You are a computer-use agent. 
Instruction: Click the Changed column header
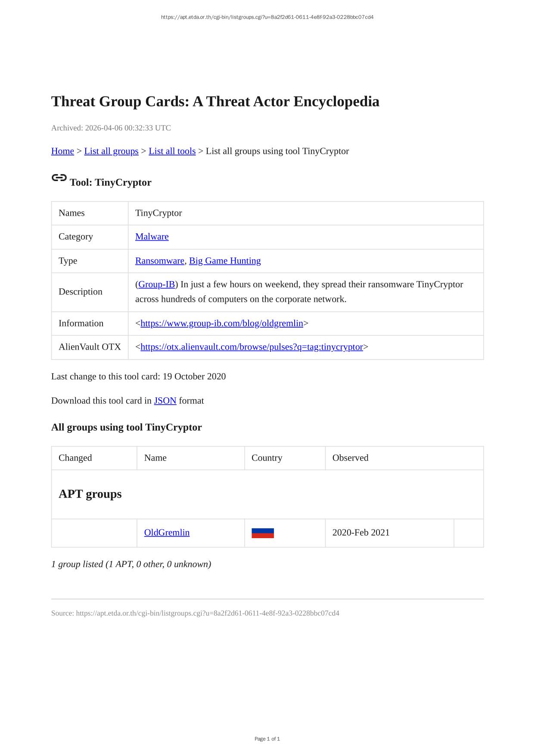75,458
